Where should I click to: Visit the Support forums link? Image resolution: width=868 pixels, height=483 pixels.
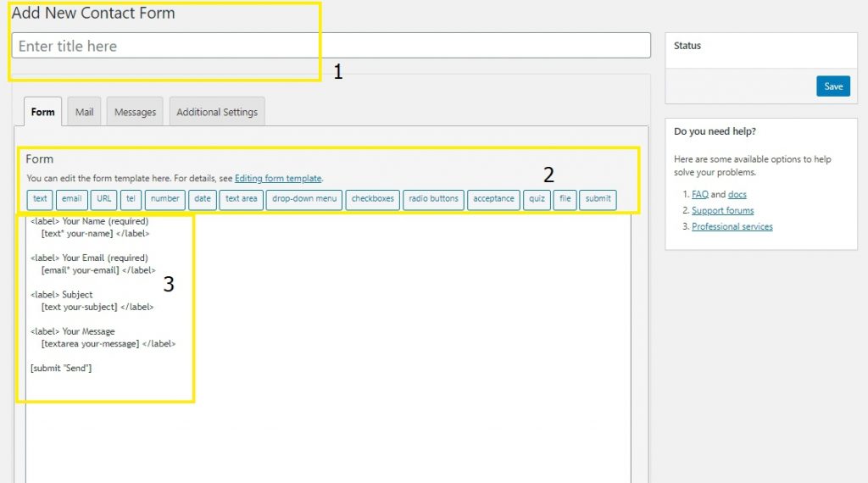(722, 211)
